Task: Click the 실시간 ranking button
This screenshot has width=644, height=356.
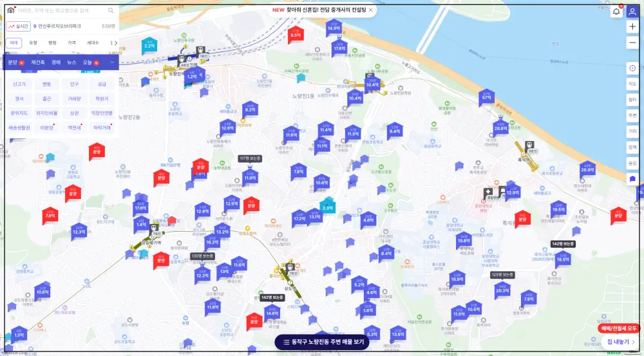Action: pyautogui.click(x=19, y=26)
